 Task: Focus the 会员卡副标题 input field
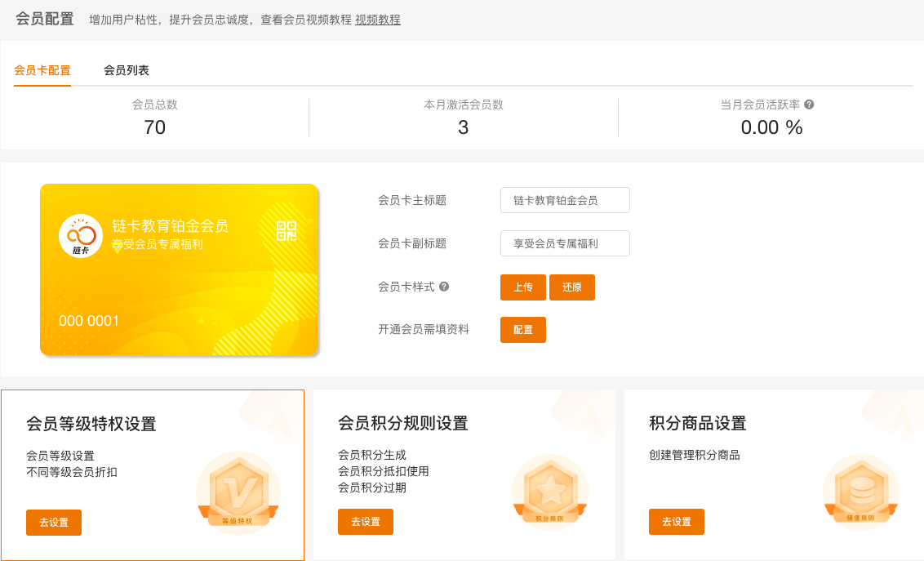point(565,243)
